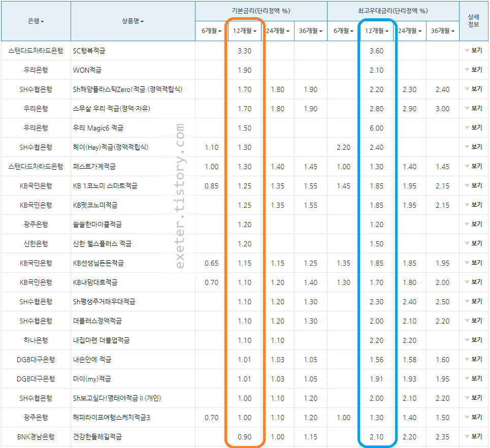The width and height of the screenshot is (490, 448).
Task: Click product 쏠쏠한마이쿨적금
Action: point(97,225)
